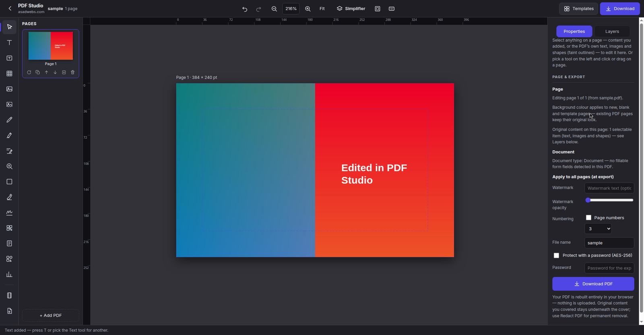This screenshot has width=644, height=335.
Task: Select the bar chart tool
Action: click(x=9, y=275)
